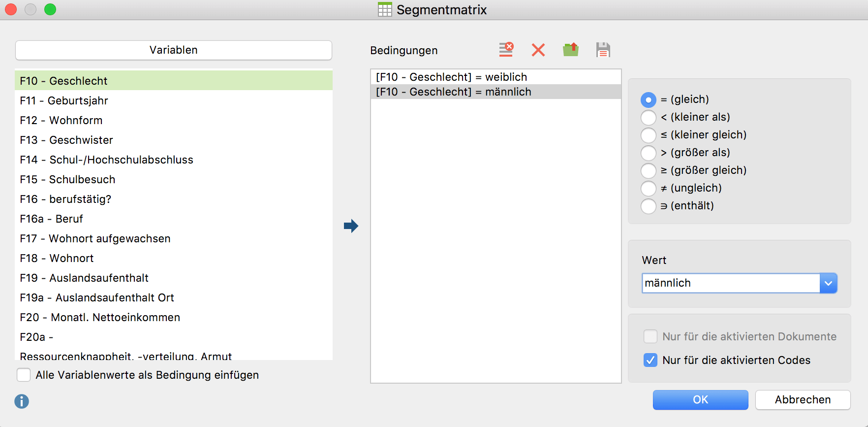Click the blue arrow to add condition
Image resolution: width=868 pixels, height=427 pixels.
point(351,226)
